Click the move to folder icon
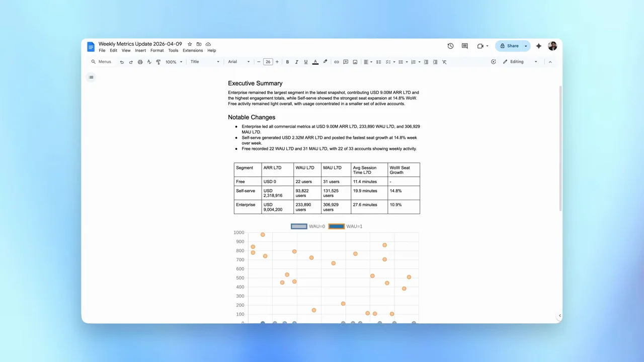644x362 pixels. pyautogui.click(x=199, y=44)
